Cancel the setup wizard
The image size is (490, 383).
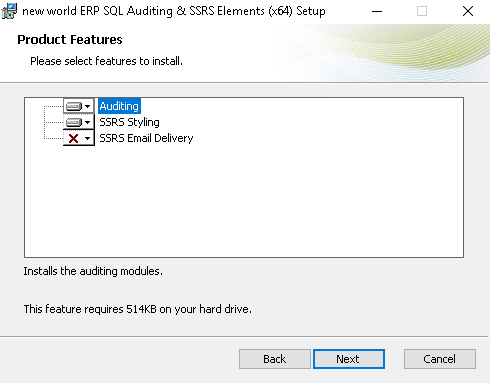tap(440, 359)
